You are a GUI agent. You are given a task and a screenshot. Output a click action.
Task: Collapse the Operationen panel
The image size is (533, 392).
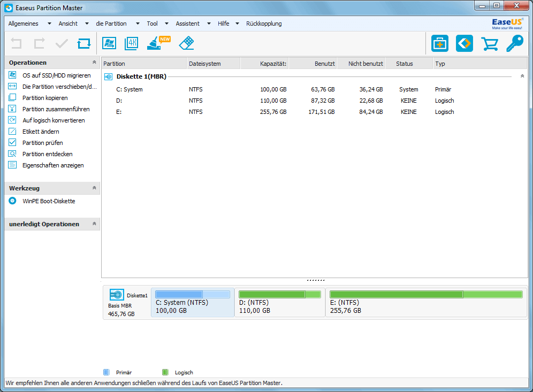point(94,62)
